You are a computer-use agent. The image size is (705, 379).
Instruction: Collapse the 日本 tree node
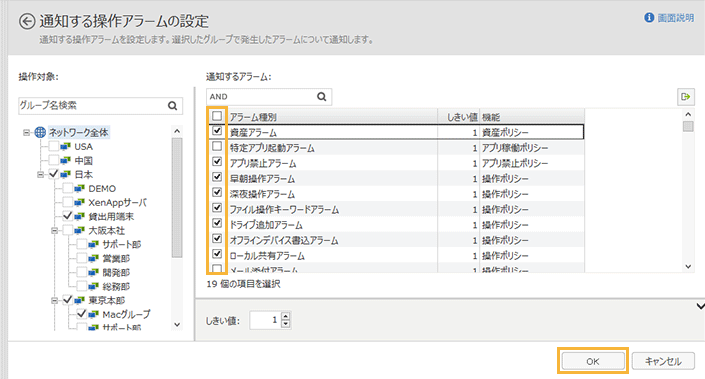[40, 174]
